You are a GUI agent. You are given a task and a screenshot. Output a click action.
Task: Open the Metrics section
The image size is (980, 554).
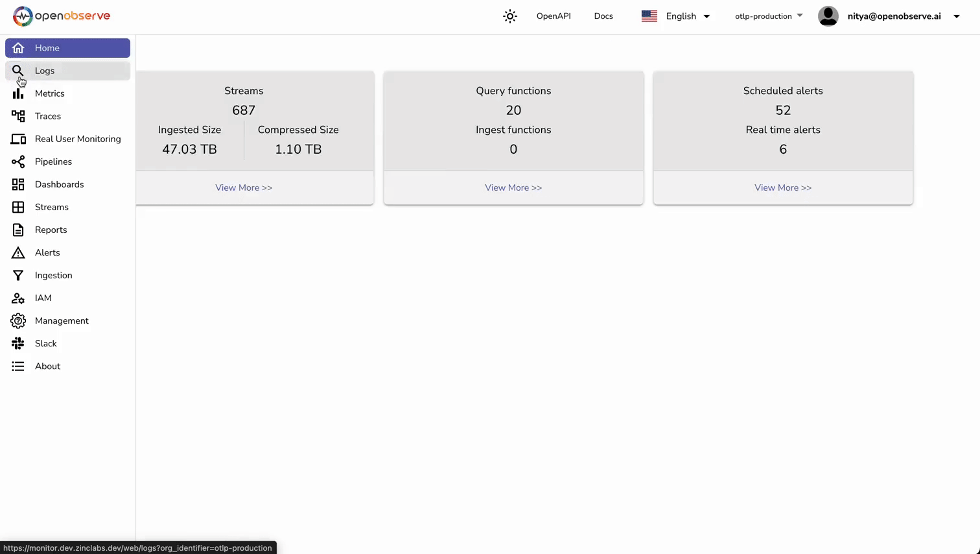49,93
